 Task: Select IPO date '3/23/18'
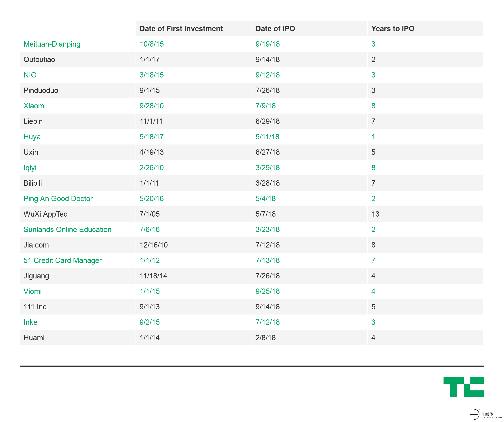coord(267,230)
